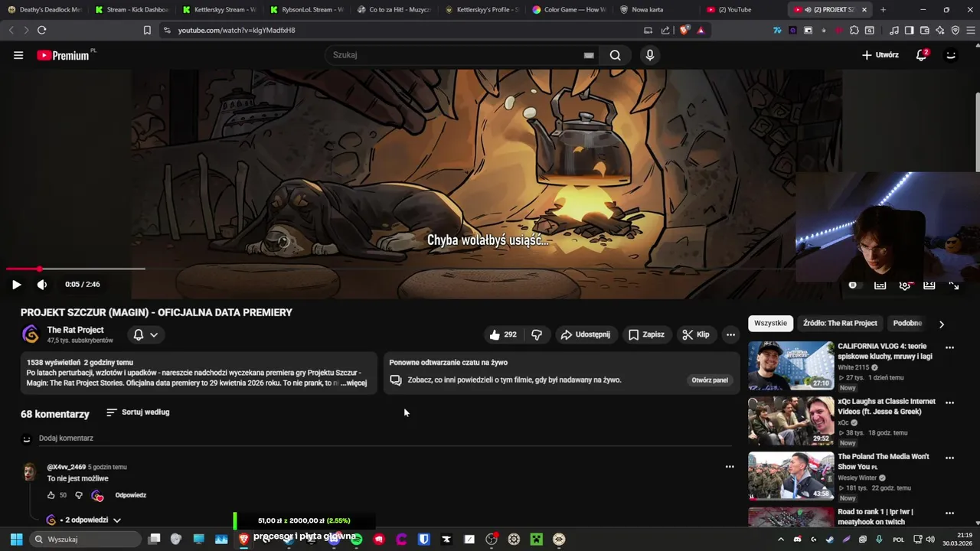Open more actions menu next to Klip

click(x=730, y=334)
